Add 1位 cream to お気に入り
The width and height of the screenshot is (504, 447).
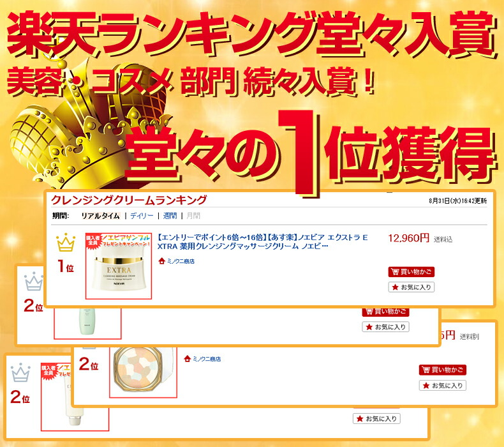(411, 287)
